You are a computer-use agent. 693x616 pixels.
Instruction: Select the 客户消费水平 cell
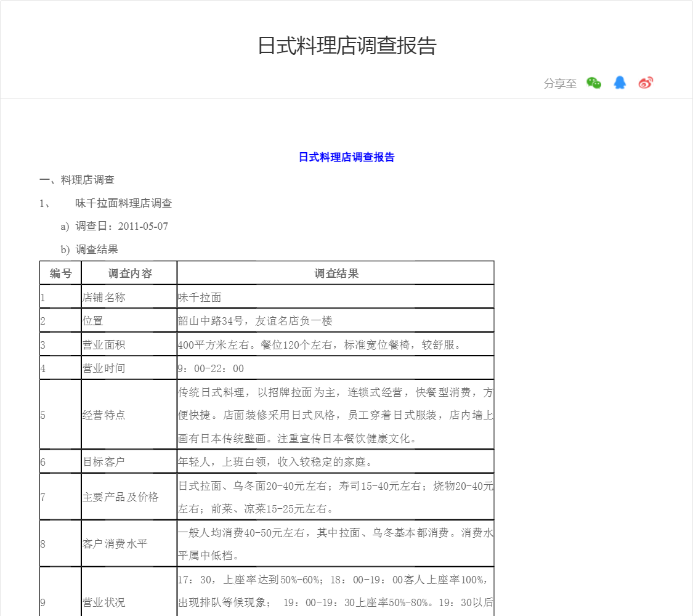(129, 543)
